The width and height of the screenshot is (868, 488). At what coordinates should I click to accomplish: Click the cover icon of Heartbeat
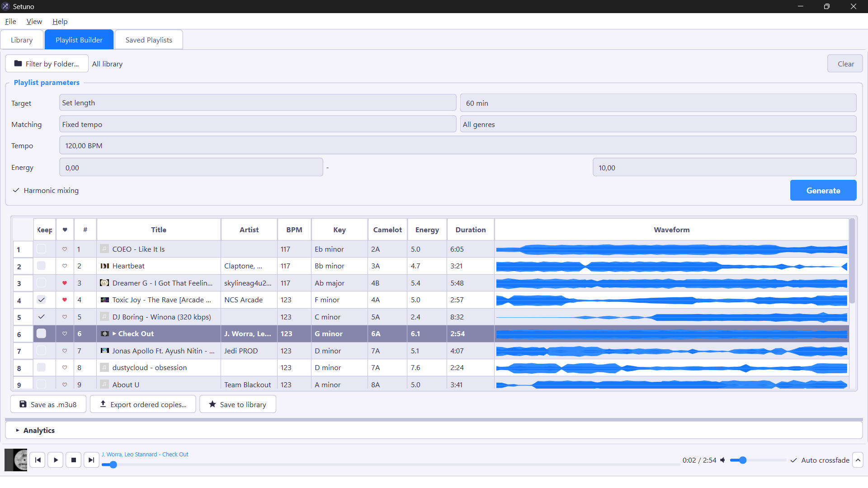[x=104, y=266]
